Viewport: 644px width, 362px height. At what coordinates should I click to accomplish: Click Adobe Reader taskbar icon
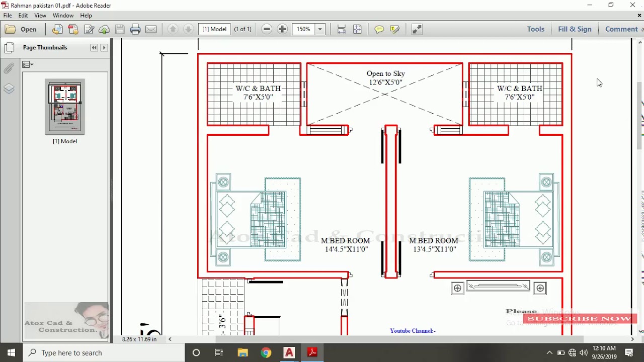coord(312,353)
